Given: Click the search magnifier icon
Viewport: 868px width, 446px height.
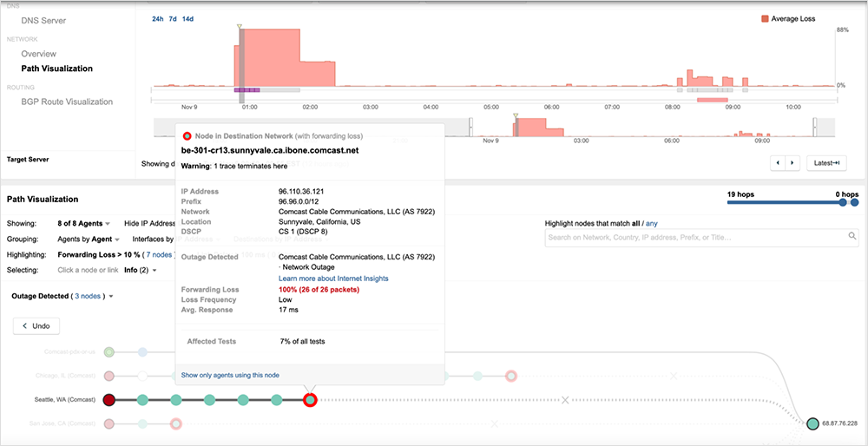Looking at the screenshot, I should pos(852,236).
